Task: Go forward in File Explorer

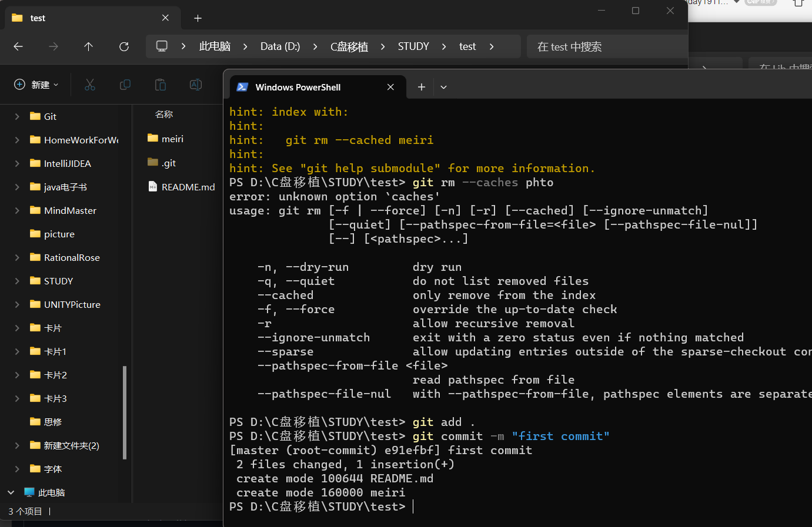Action: click(54, 46)
